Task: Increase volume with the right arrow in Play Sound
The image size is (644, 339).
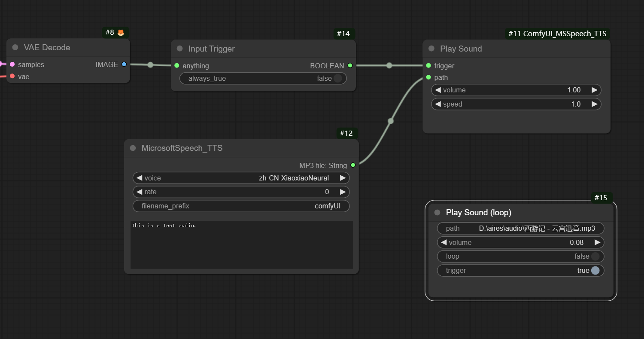Action: coord(595,90)
